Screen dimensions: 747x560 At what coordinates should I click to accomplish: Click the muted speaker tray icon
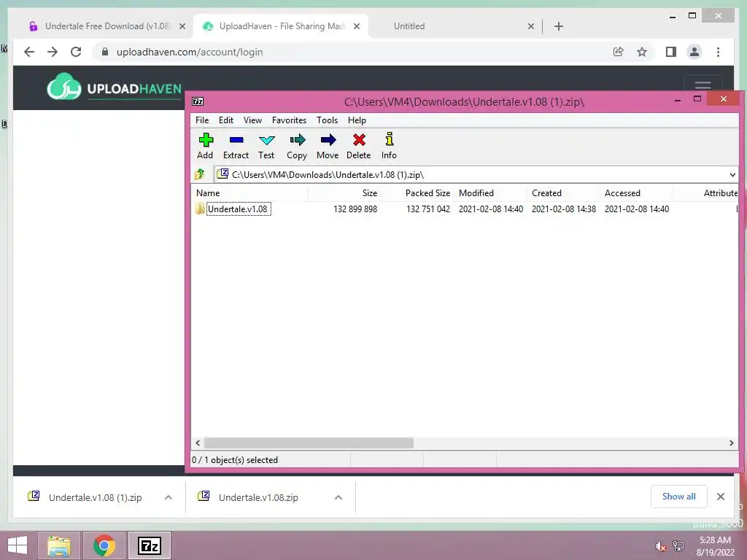coord(660,546)
